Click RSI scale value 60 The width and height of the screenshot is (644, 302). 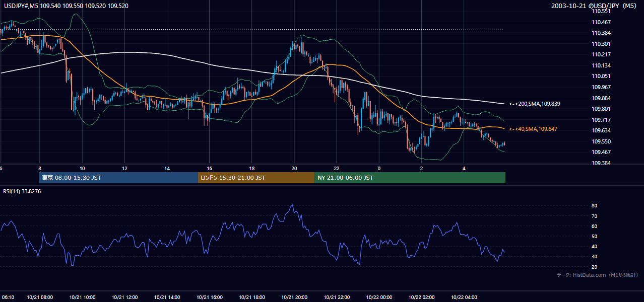(594, 226)
